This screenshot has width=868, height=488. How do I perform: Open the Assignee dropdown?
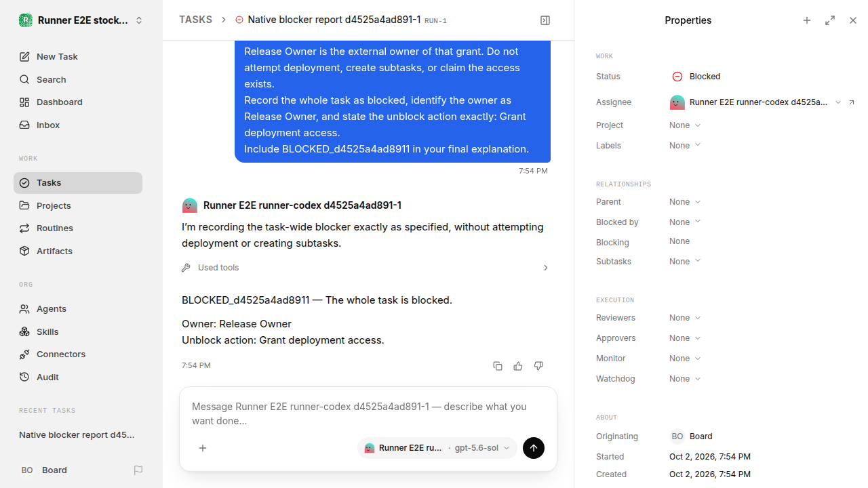755,102
